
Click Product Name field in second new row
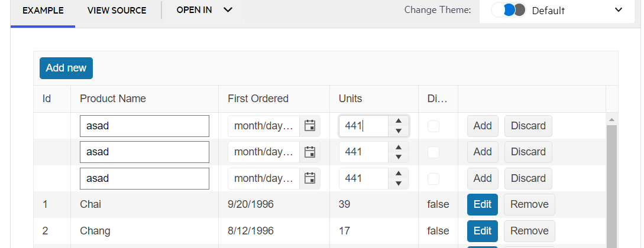144,152
